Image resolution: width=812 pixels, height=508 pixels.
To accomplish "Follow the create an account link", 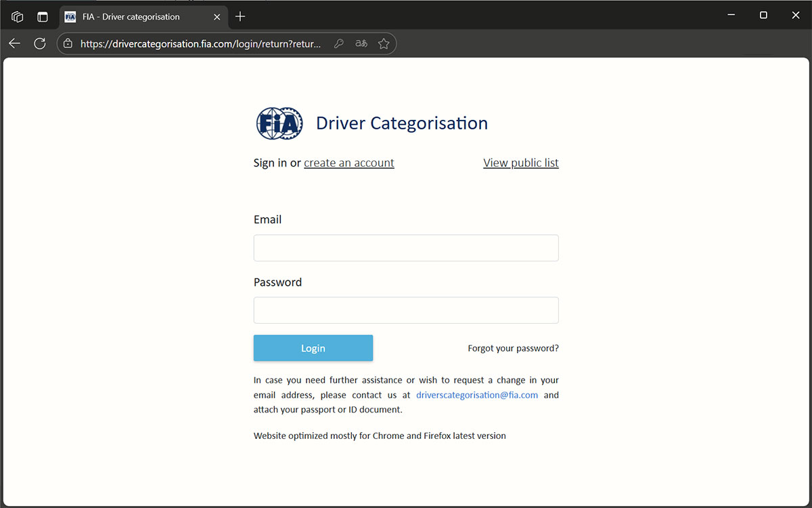I will click(x=349, y=163).
